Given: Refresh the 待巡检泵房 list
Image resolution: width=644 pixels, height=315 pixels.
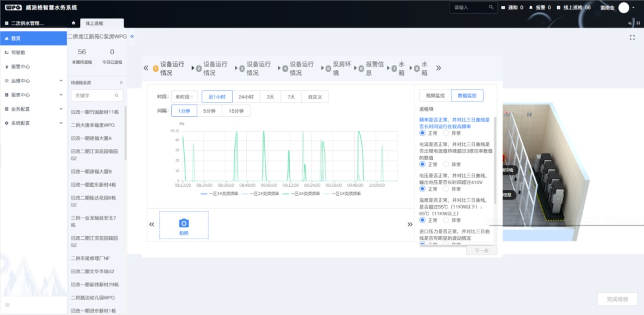Looking at the screenshot, I should [x=121, y=83].
